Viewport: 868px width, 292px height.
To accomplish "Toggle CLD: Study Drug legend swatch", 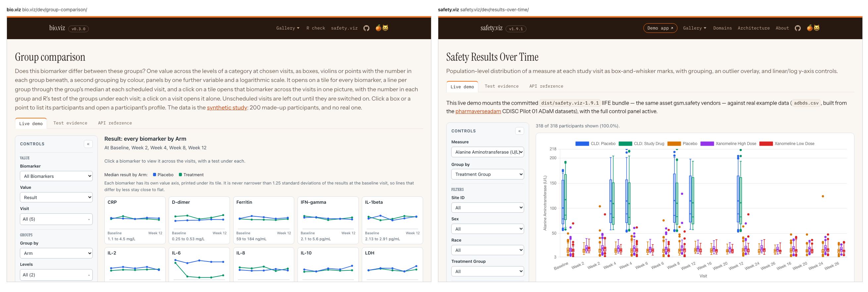I will 625,144.
